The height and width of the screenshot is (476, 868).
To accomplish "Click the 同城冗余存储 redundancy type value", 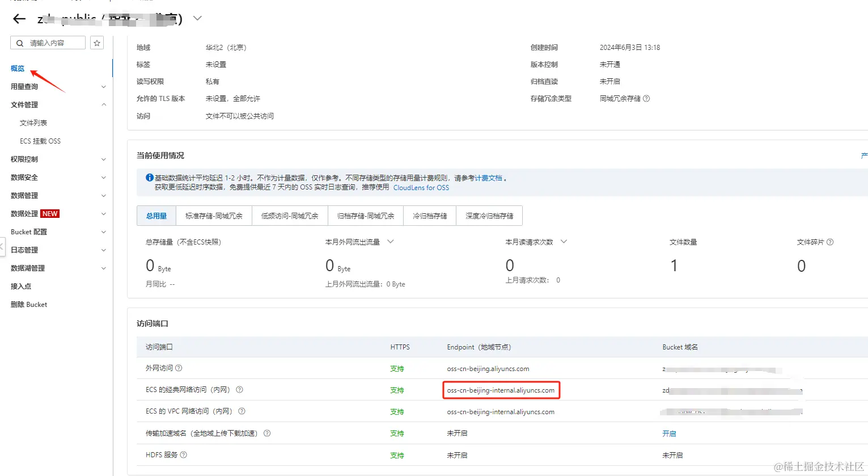I will pos(620,99).
